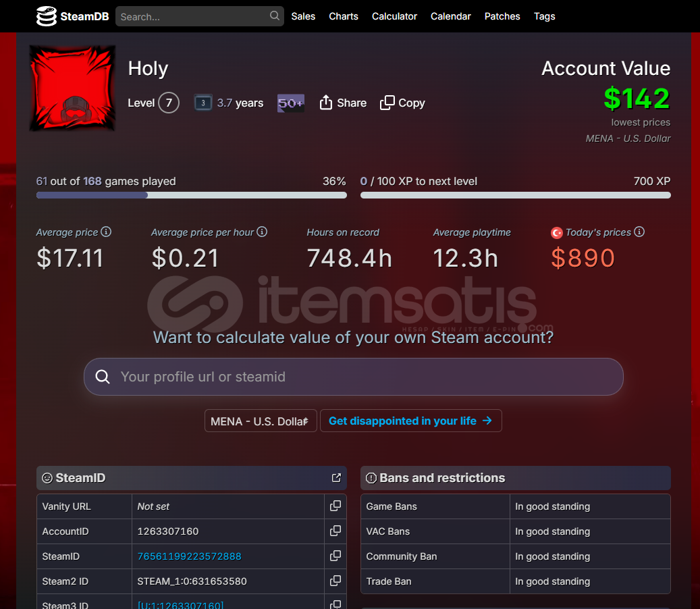The height and width of the screenshot is (609, 700).
Task: Click the magnifier icon in the profile URL field
Action: 103,376
